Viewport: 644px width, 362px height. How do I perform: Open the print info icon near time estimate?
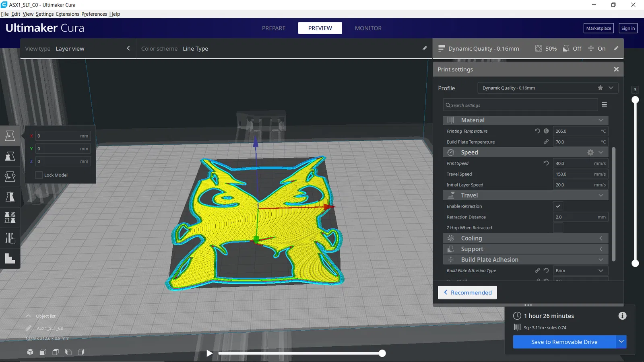click(622, 316)
